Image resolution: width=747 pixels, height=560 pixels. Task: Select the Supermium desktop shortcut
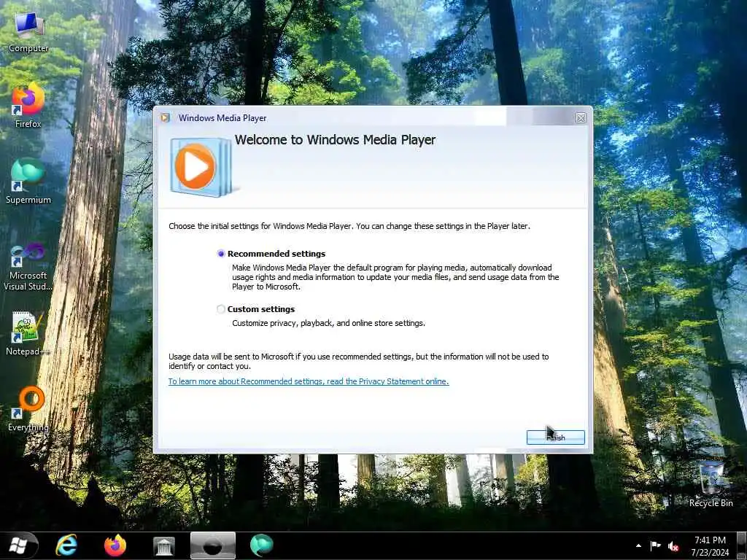tap(28, 182)
